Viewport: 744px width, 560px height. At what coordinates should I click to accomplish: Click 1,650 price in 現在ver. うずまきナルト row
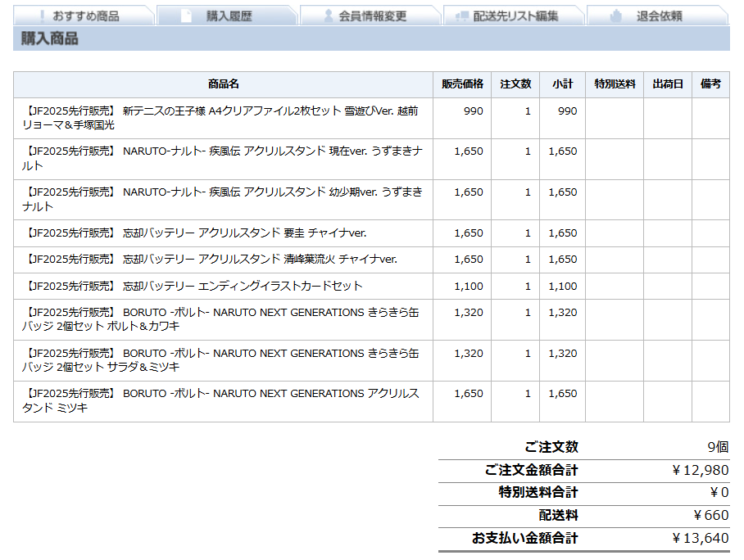[469, 151]
